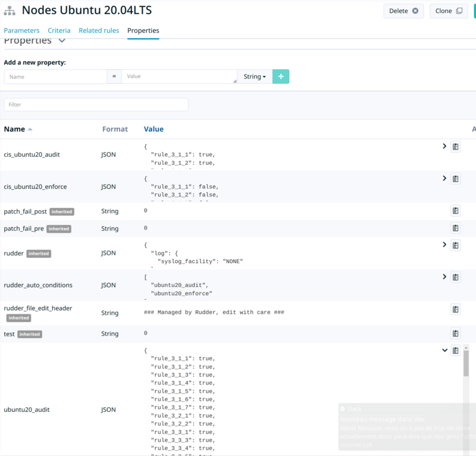Screen dimensions: 476x456
Task: Select the cis_ubuntu20_enforce property name
Action: point(35,186)
